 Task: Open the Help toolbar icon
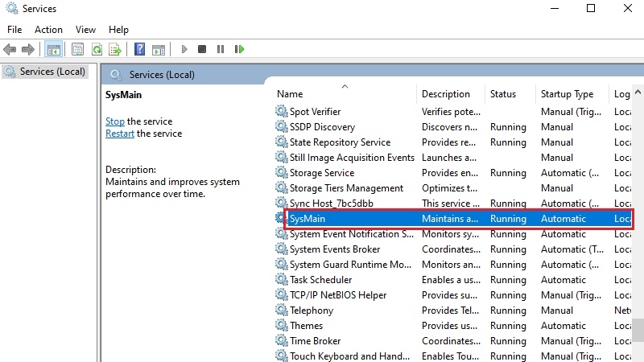(139, 50)
